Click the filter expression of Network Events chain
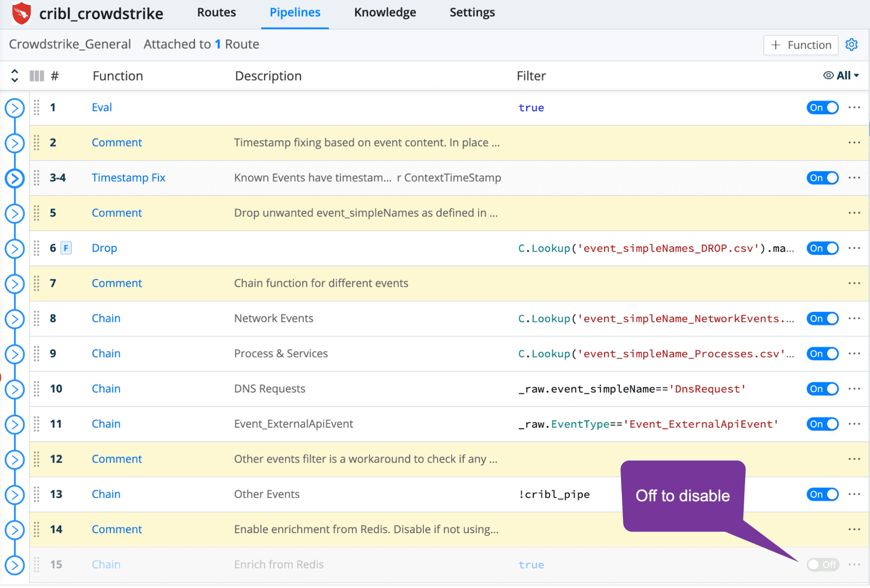This screenshot has width=870, height=588. coord(655,319)
